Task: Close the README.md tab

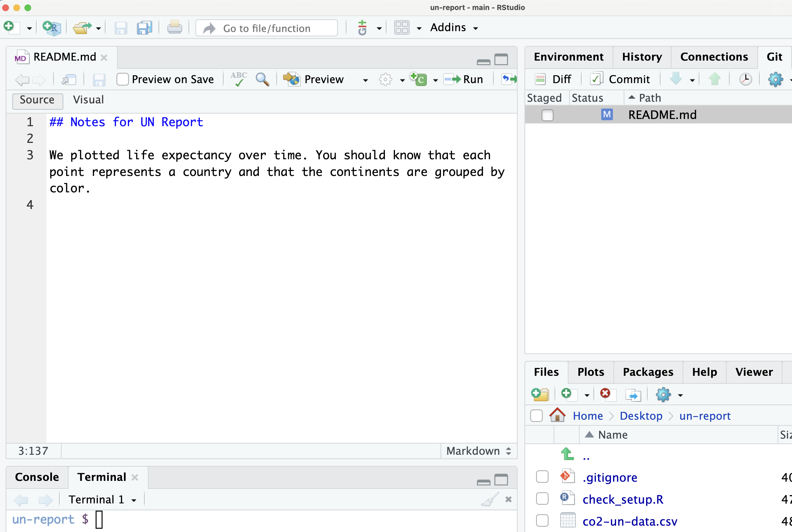Action: tap(104, 58)
